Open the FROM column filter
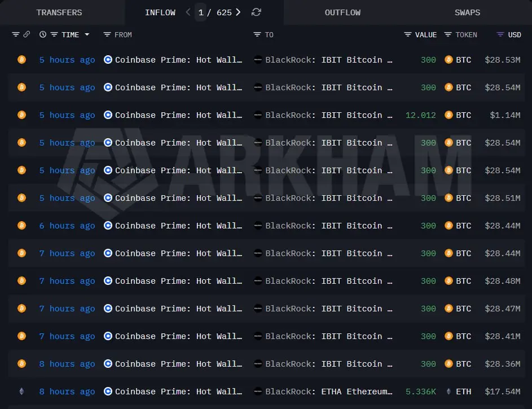 tap(107, 34)
